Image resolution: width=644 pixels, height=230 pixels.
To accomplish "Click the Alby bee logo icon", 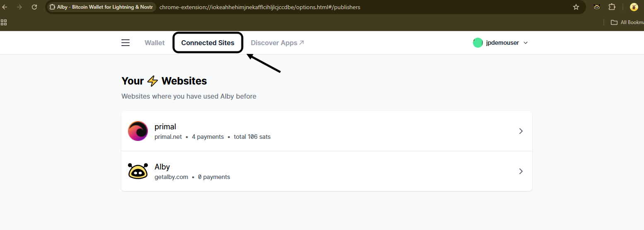I will click(138, 171).
